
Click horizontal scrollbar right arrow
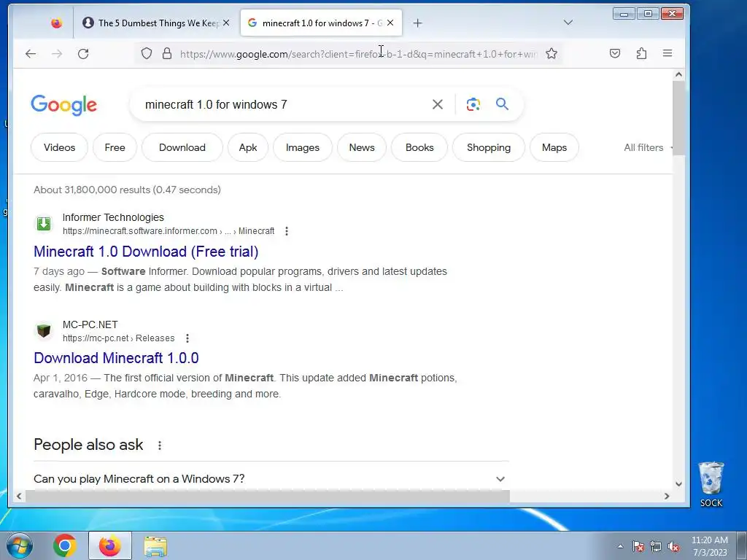[667, 496]
